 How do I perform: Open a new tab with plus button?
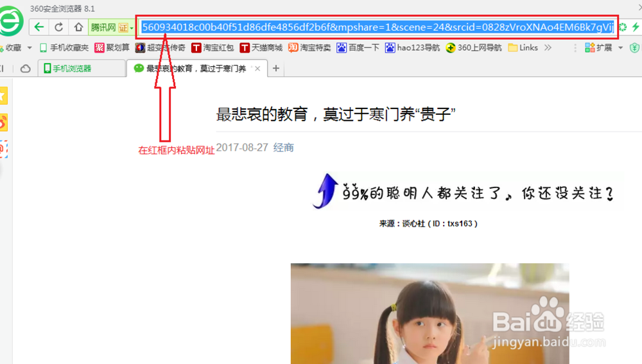(276, 69)
